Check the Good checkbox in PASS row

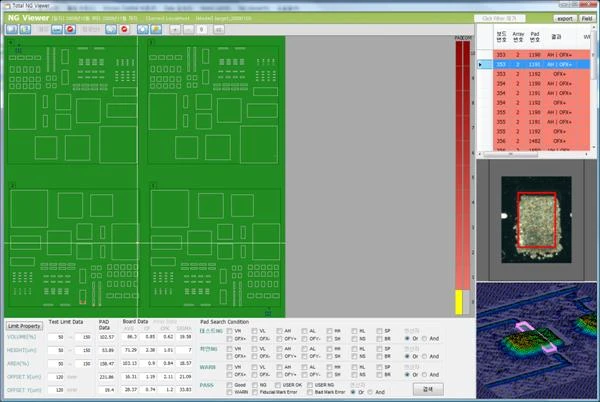(x=229, y=385)
